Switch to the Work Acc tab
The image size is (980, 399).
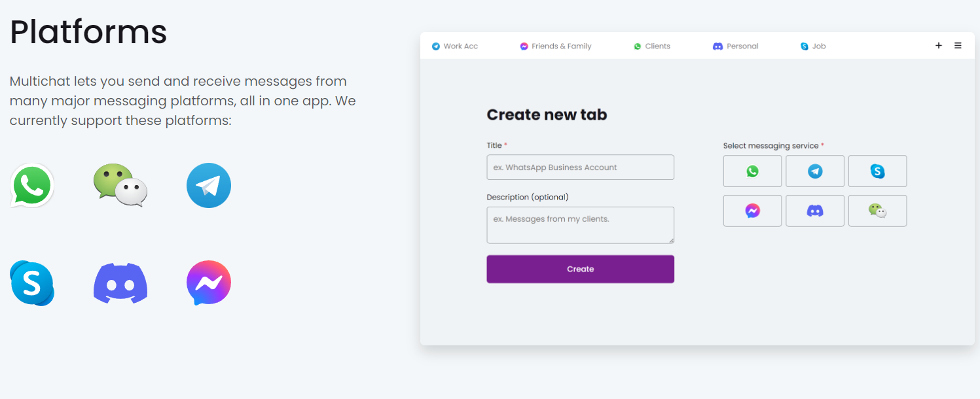455,46
